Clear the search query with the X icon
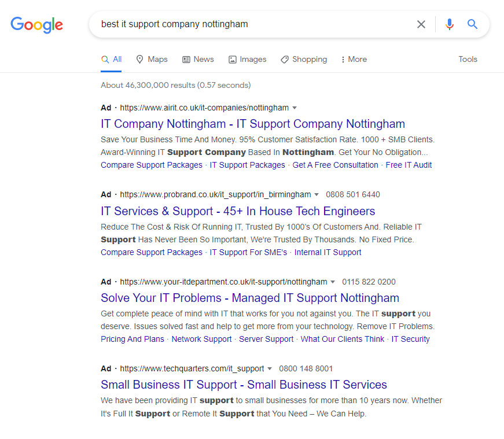This screenshot has width=504, height=439. (421, 24)
